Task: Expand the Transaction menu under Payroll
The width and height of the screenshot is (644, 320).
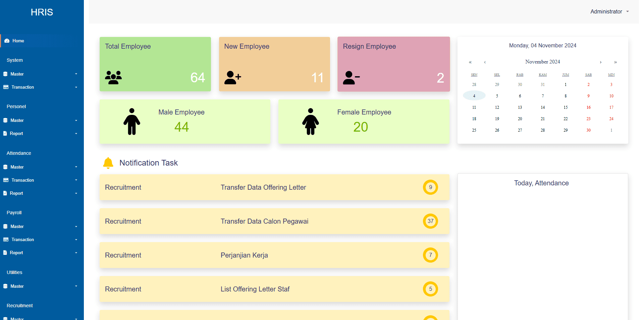Action: 40,240
